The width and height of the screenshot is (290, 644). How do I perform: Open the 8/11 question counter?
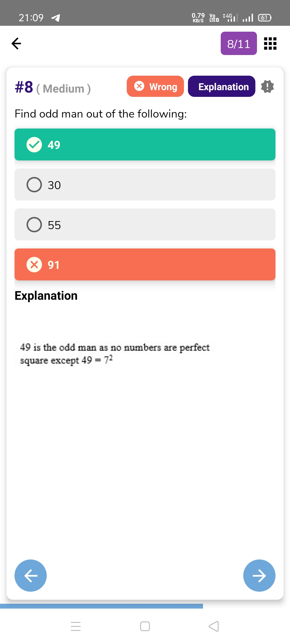coord(239,43)
